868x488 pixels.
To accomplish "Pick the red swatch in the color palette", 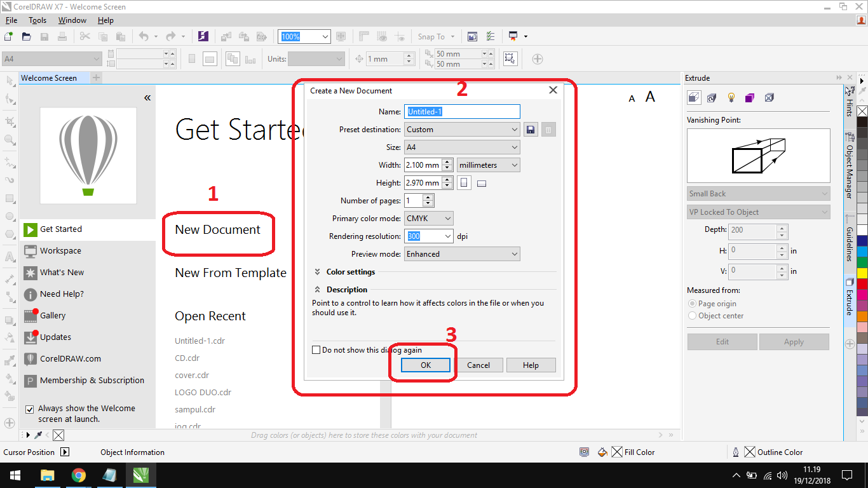I will [862, 284].
